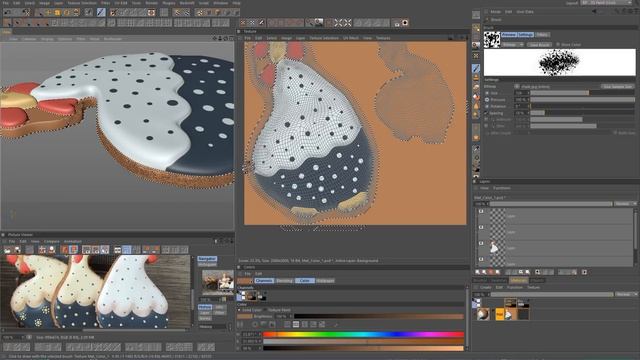
Task: Switch to the Histogram tab in Picture Viewer
Action: [207, 264]
